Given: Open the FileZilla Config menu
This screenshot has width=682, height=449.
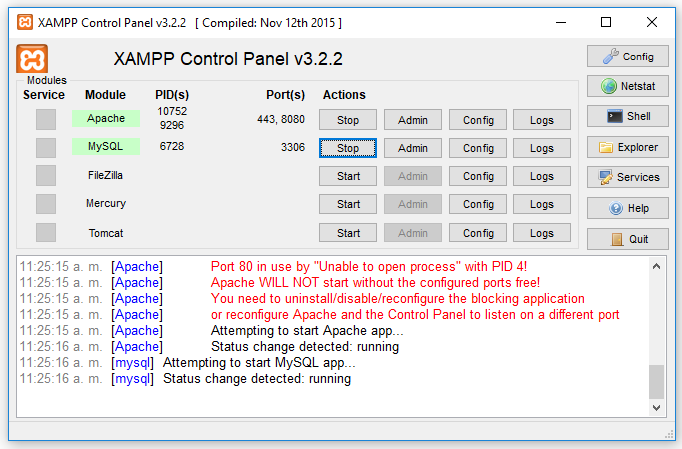Looking at the screenshot, I should pyautogui.click(x=478, y=176).
